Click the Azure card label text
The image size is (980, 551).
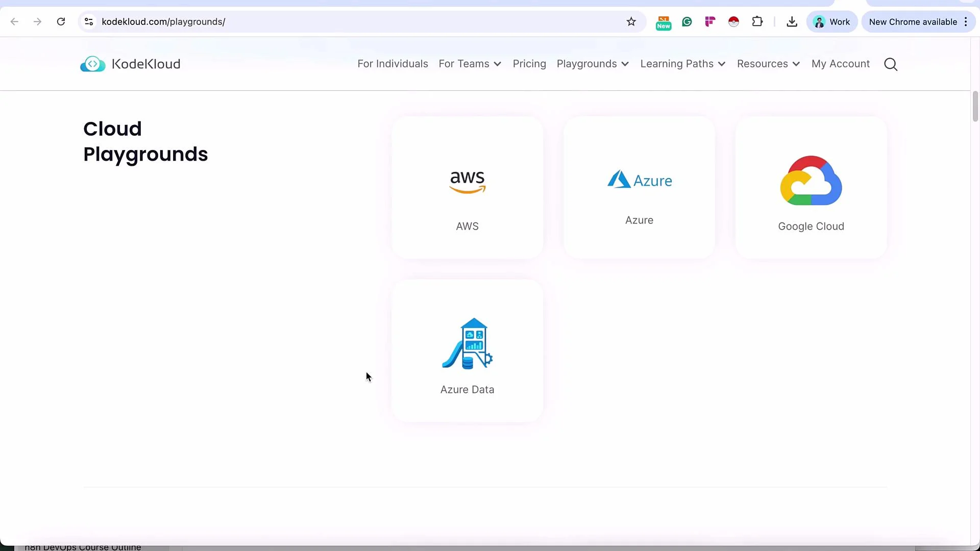tap(639, 220)
